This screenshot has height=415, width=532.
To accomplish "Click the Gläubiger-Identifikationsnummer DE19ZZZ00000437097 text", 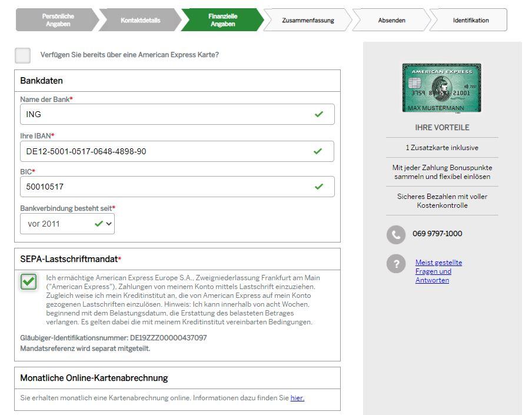I will (x=114, y=338).
